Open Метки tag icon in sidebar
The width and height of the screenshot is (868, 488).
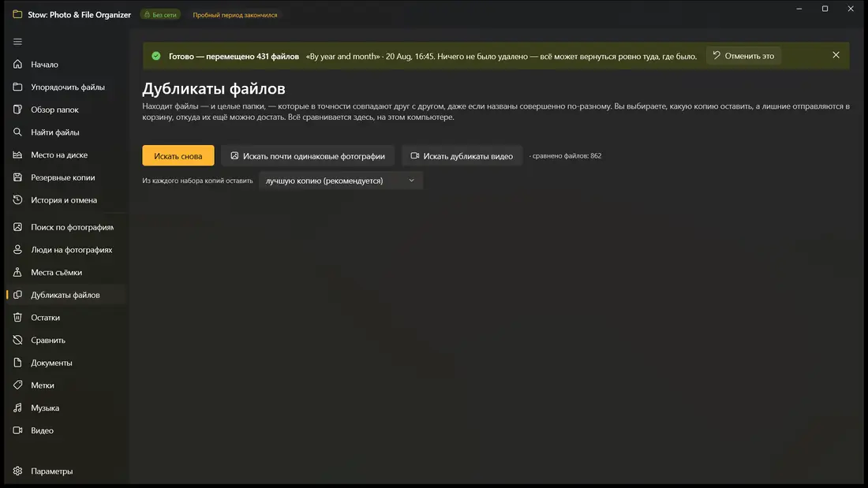coord(17,385)
